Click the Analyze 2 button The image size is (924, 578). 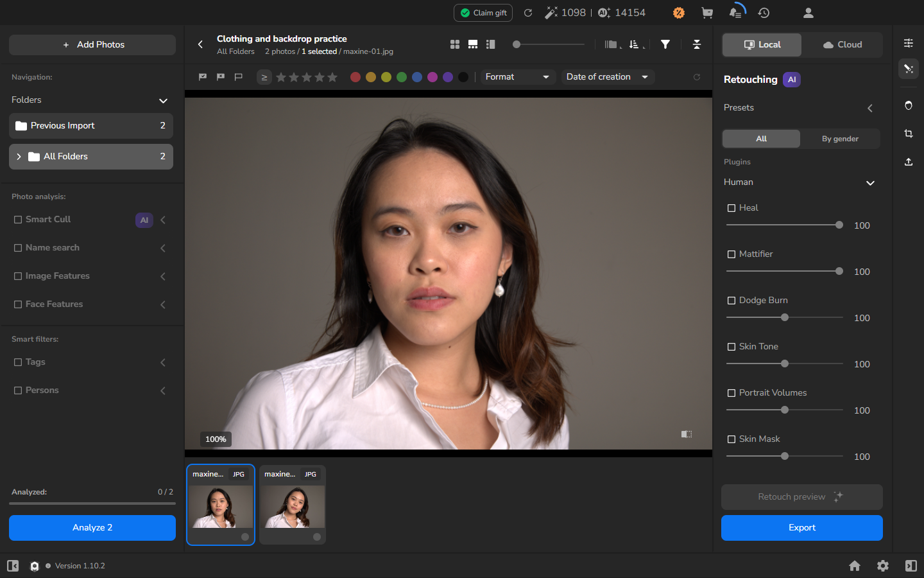[92, 528]
